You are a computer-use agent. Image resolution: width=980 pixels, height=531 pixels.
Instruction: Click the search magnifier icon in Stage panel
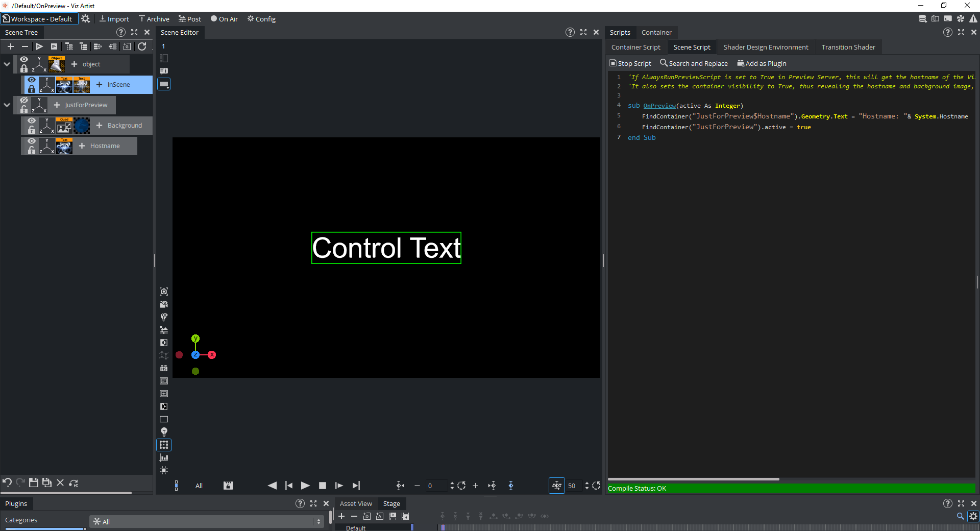pyautogui.click(x=960, y=516)
